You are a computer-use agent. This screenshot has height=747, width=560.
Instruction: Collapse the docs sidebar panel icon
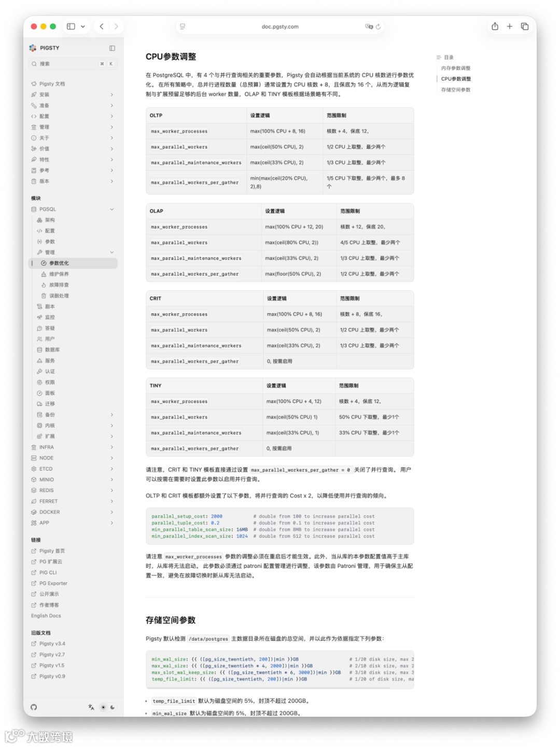(112, 48)
